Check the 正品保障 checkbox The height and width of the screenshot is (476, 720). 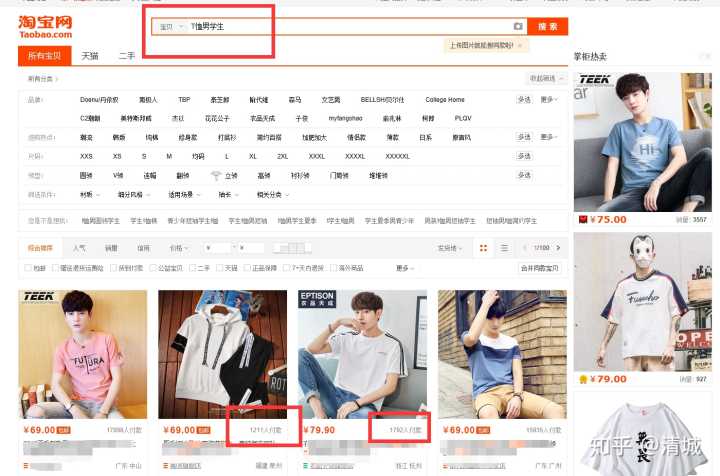(x=247, y=268)
